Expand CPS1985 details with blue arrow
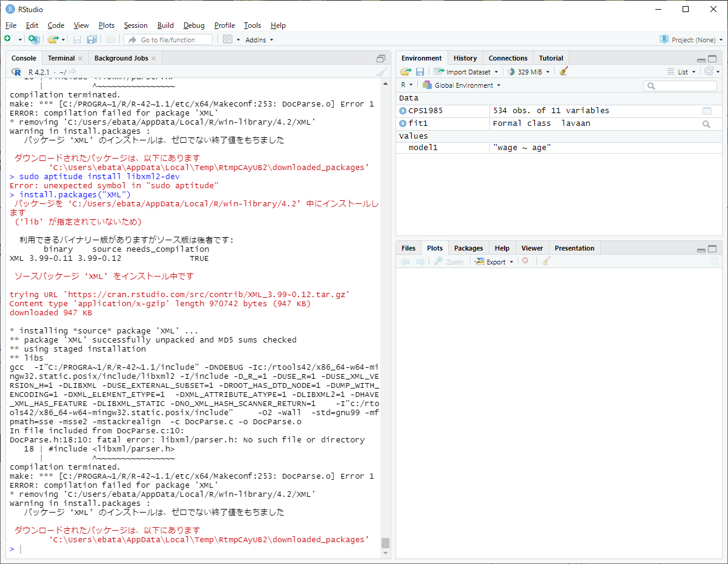This screenshot has height=564, width=728. 403,111
